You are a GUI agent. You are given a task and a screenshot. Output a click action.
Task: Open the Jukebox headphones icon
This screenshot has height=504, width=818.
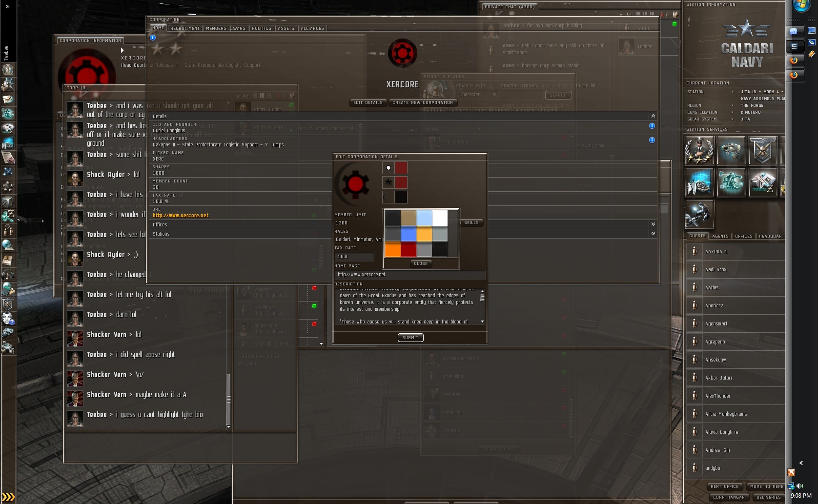point(8,275)
